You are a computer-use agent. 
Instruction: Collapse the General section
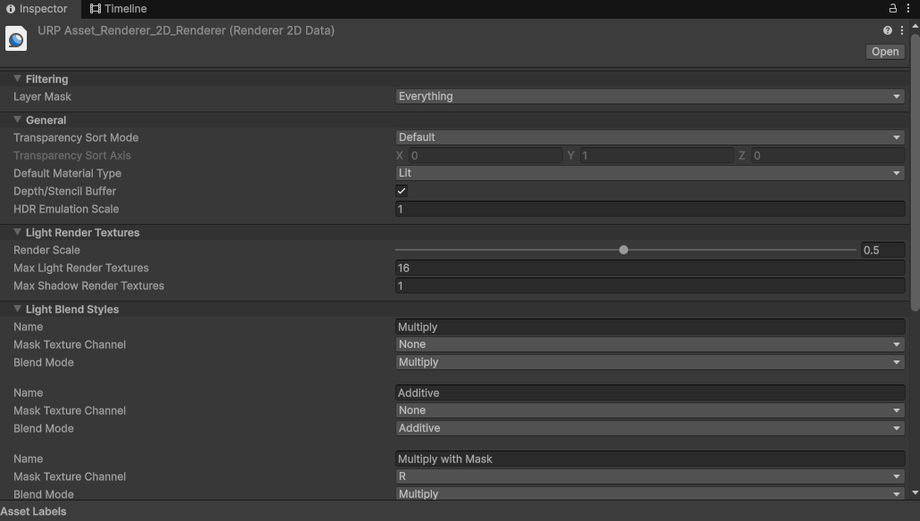[x=17, y=120]
